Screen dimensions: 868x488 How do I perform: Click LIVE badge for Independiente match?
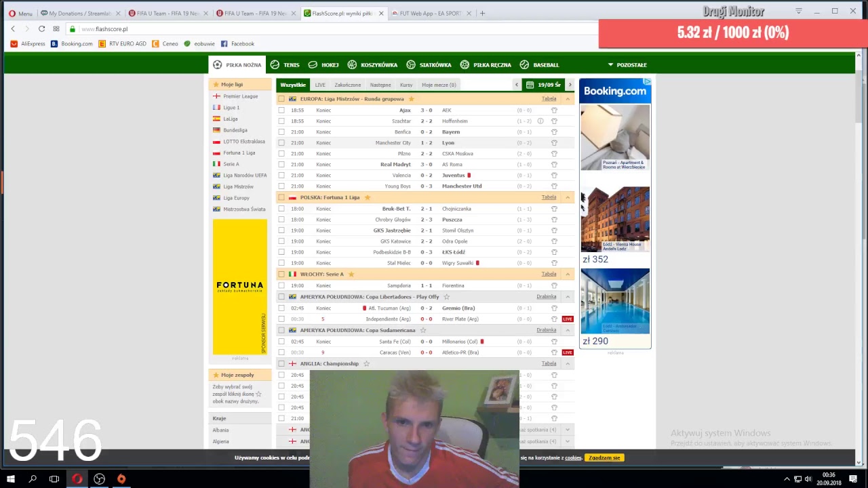[x=568, y=319]
